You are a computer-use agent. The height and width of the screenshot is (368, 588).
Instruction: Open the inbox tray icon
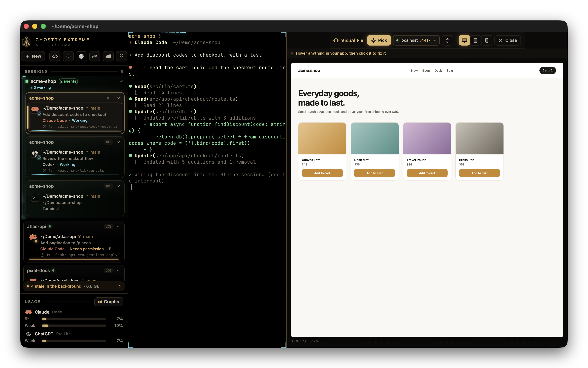click(95, 56)
